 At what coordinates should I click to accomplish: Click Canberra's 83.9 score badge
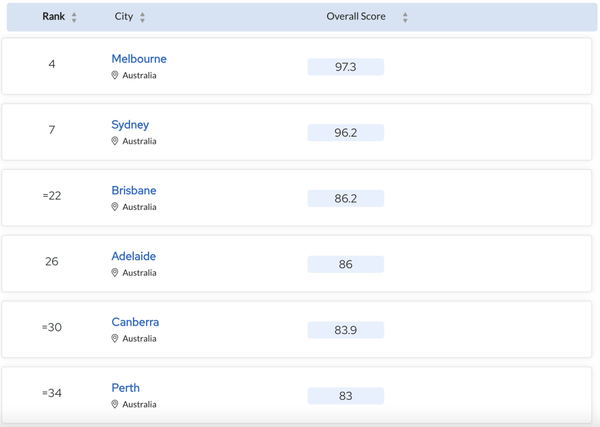click(x=346, y=330)
